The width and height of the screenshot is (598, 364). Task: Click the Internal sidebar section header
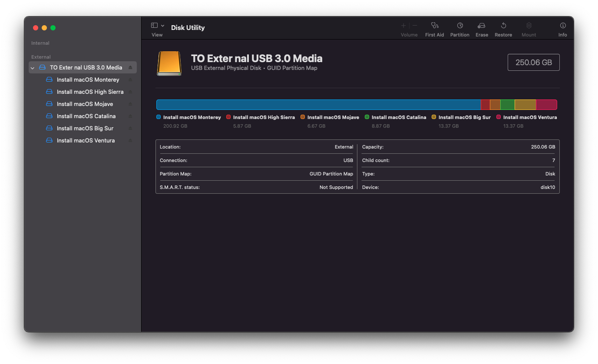(40, 43)
